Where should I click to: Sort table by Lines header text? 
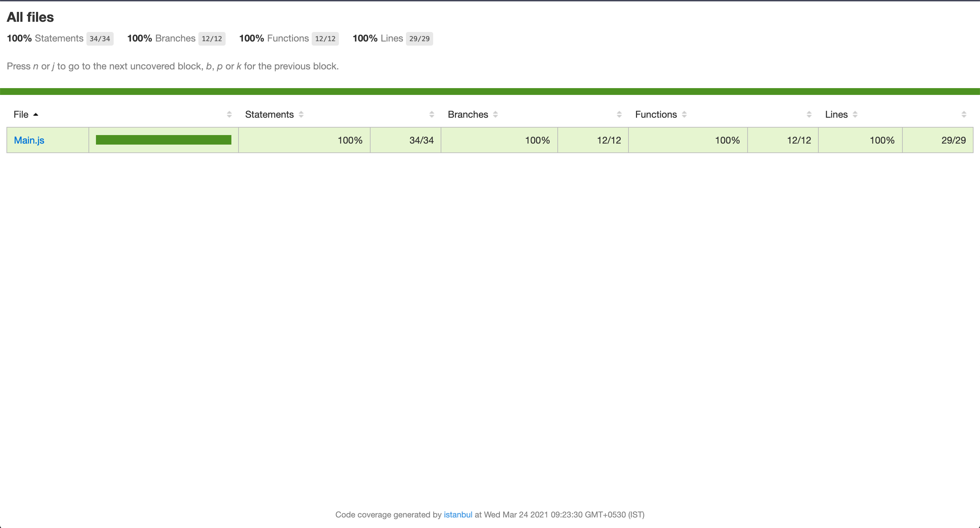836,115
